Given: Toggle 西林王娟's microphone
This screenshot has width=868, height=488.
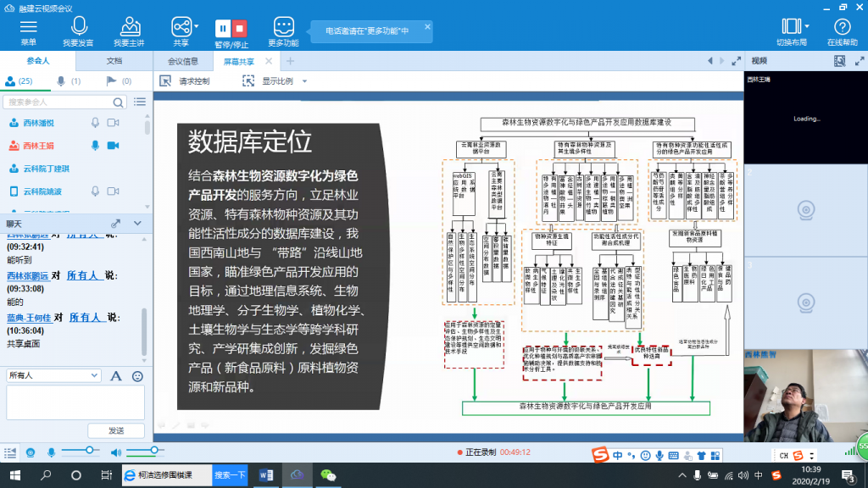Looking at the screenshot, I should point(96,146).
